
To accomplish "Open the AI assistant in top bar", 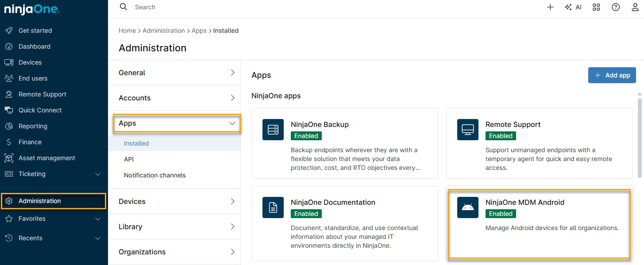I will point(573,7).
